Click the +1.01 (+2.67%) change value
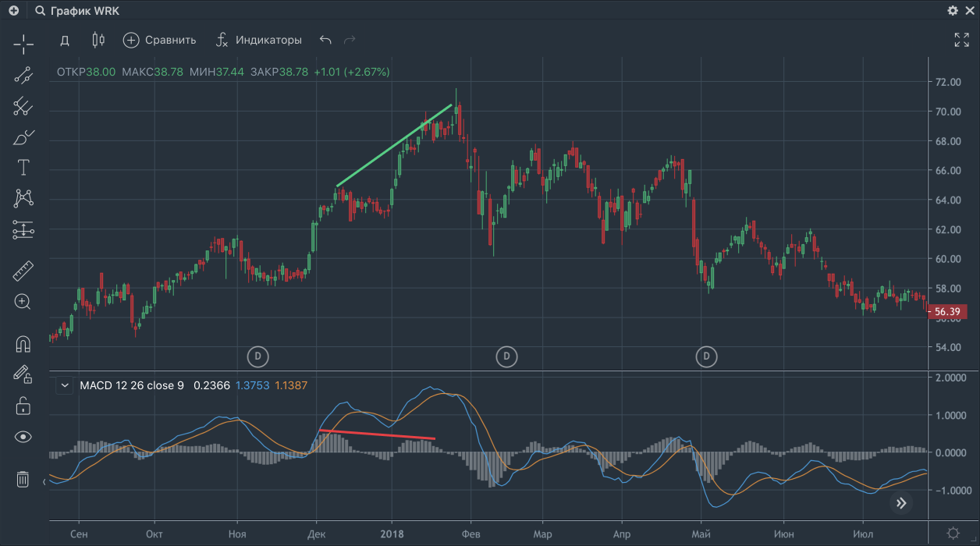Image resolution: width=980 pixels, height=546 pixels. pyautogui.click(x=352, y=72)
